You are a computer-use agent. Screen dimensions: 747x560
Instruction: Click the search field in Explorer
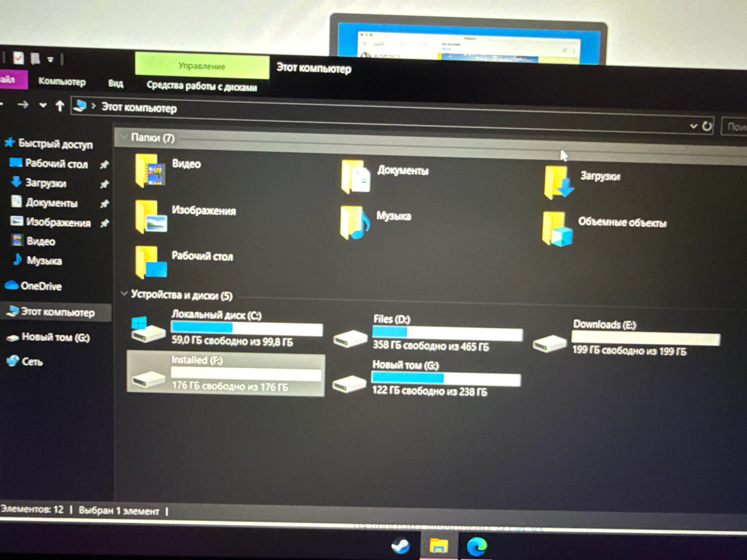[x=734, y=127]
